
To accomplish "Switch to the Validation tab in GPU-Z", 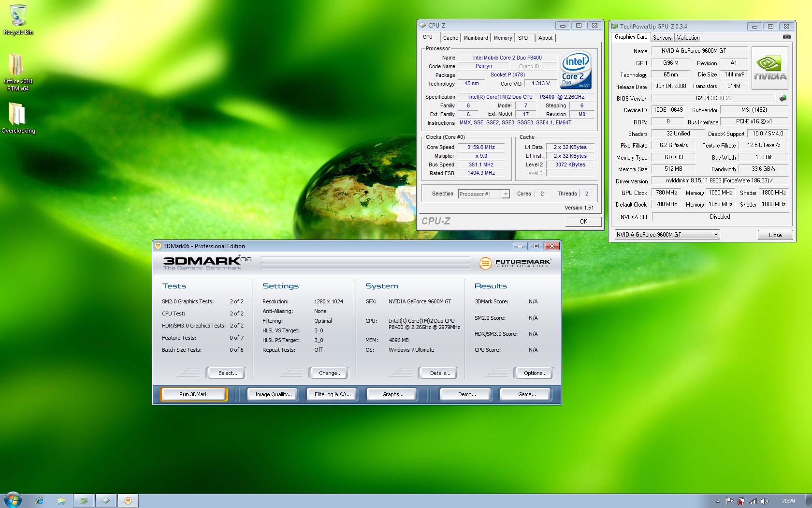I will (x=688, y=38).
